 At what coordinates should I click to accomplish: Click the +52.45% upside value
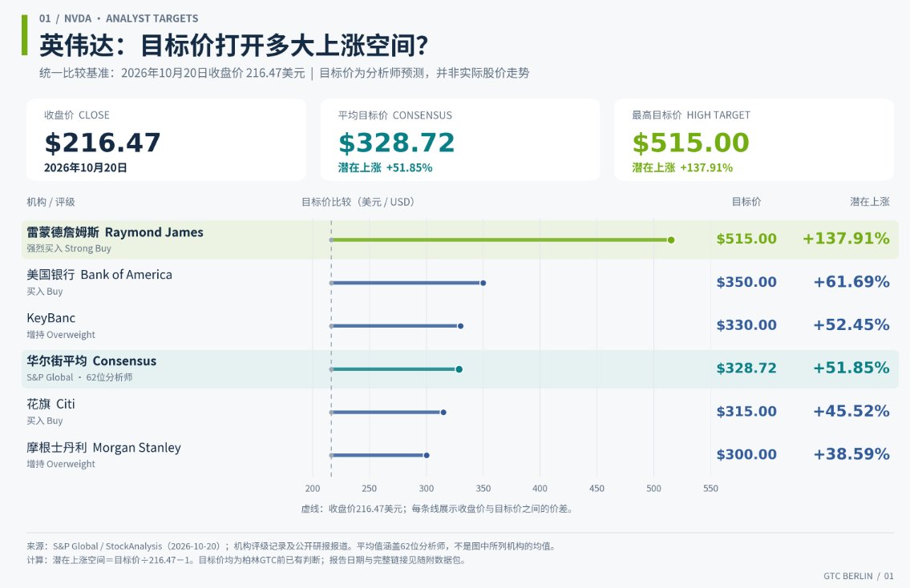pos(851,324)
